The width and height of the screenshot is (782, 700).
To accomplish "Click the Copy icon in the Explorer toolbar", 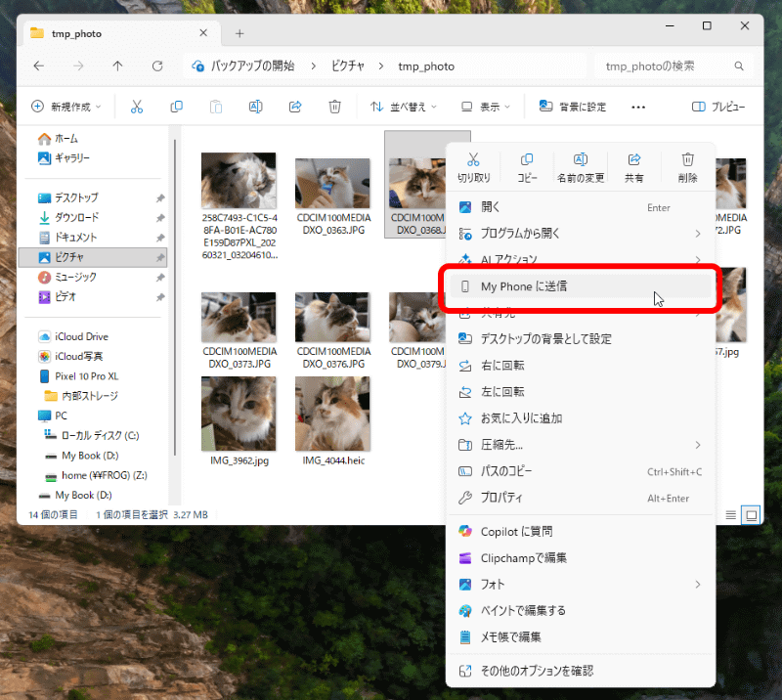I will [x=176, y=107].
